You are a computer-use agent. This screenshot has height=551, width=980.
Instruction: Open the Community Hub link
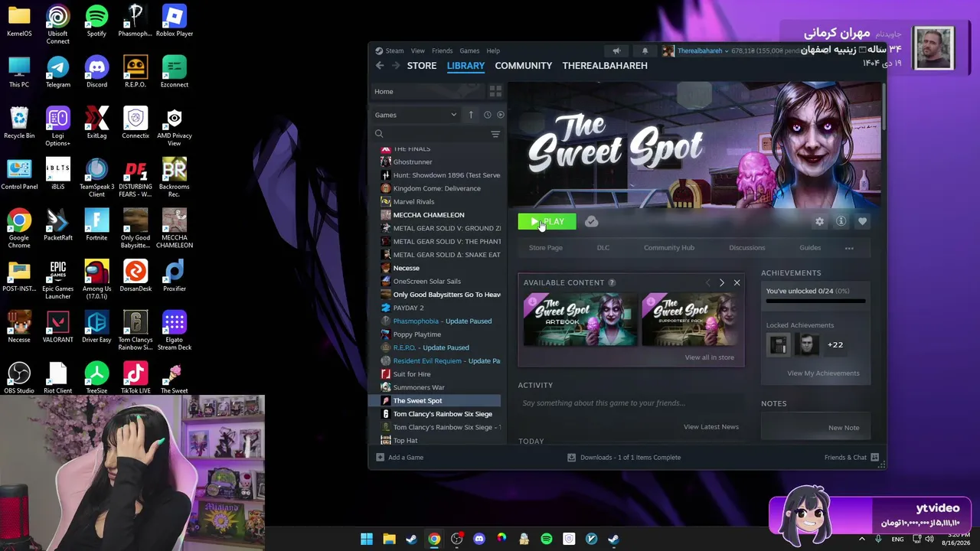pyautogui.click(x=669, y=248)
